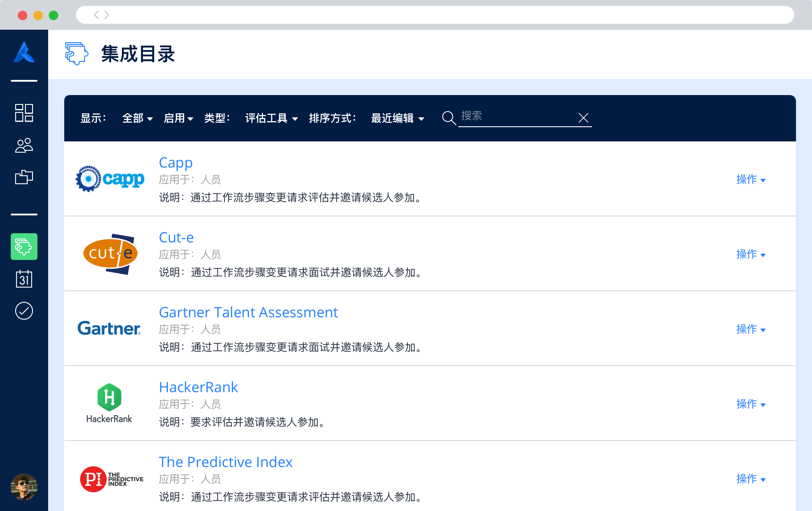Select the green integrations puzzle icon
Screen dimensions: 812x511
click(x=24, y=246)
